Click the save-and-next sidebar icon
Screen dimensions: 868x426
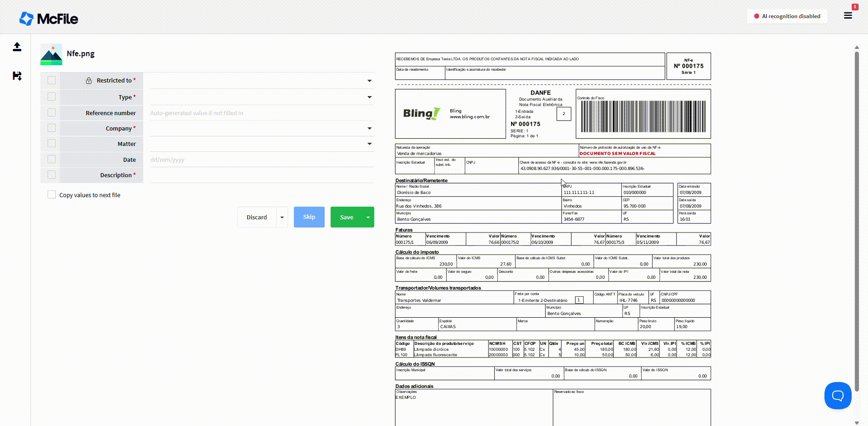(x=17, y=76)
